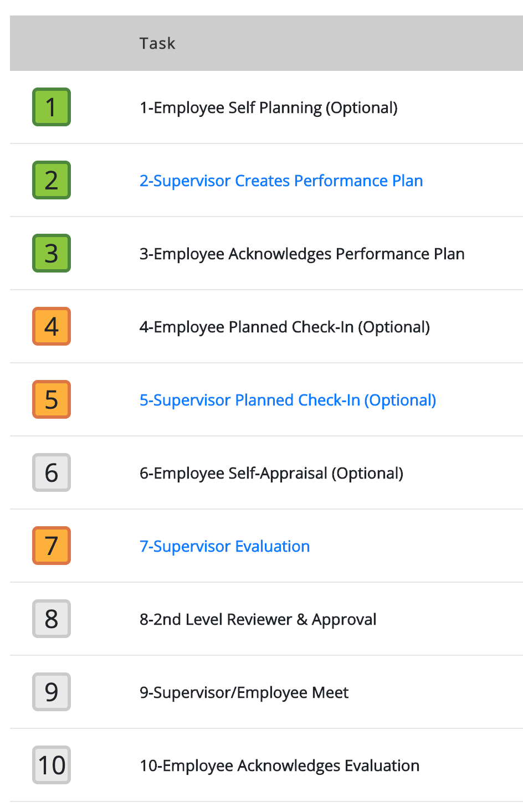
Task: Click 3-Employee Acknowledges Performance Plan text
Action: pos(302,254)
